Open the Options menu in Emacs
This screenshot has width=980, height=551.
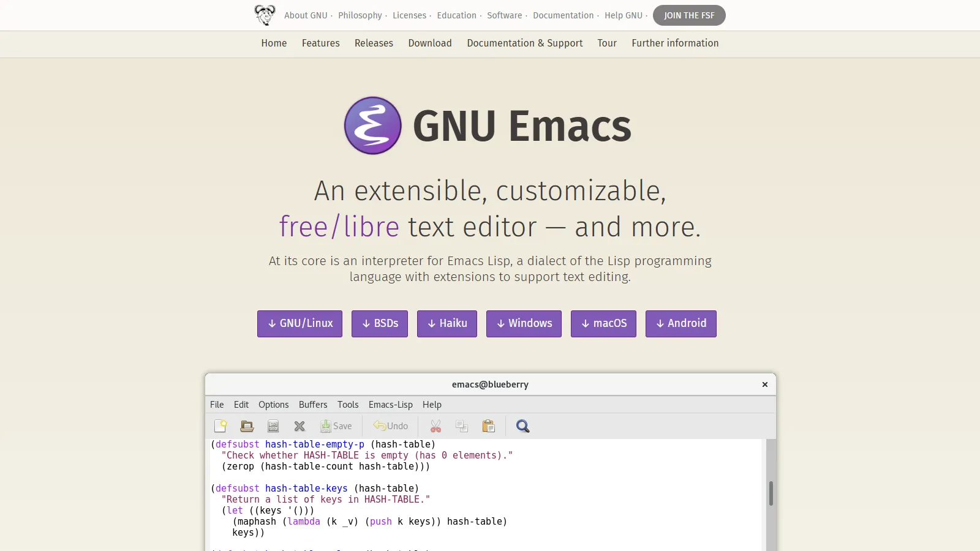[273, 405]
